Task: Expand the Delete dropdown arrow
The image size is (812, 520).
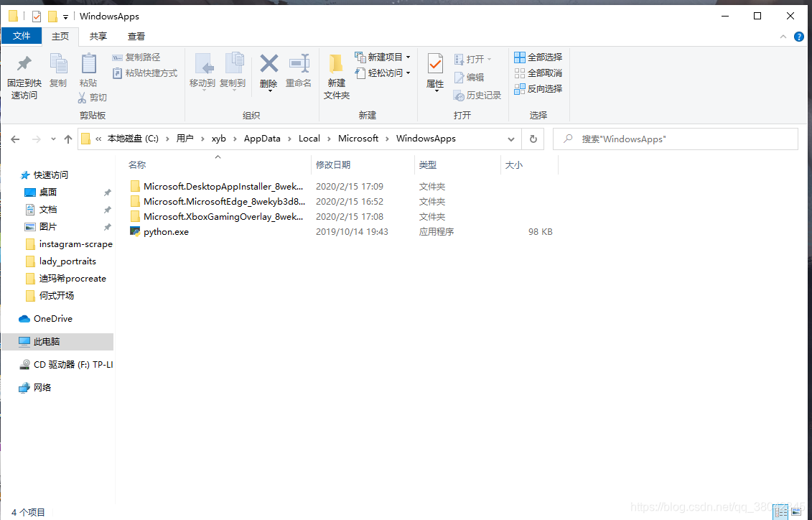Action: point(269,91)
